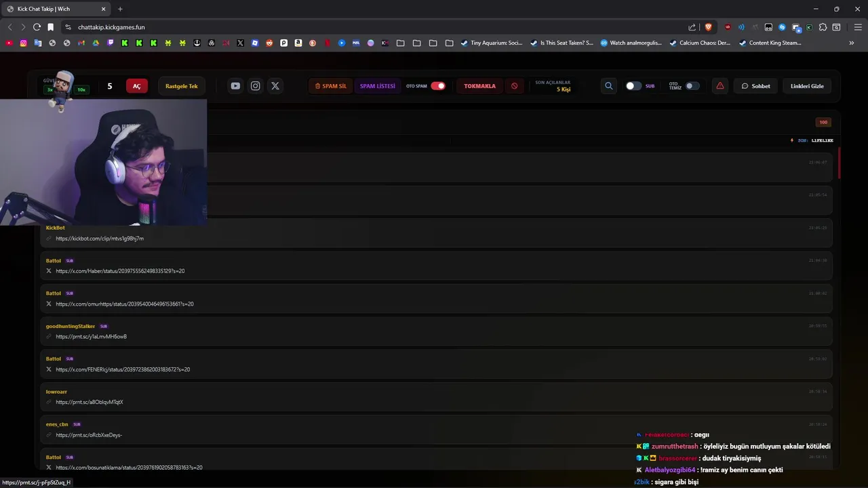Click the browser bookmark icon left of address bar
The width and height of the screenshot is (868, 488).
point(50,27)
